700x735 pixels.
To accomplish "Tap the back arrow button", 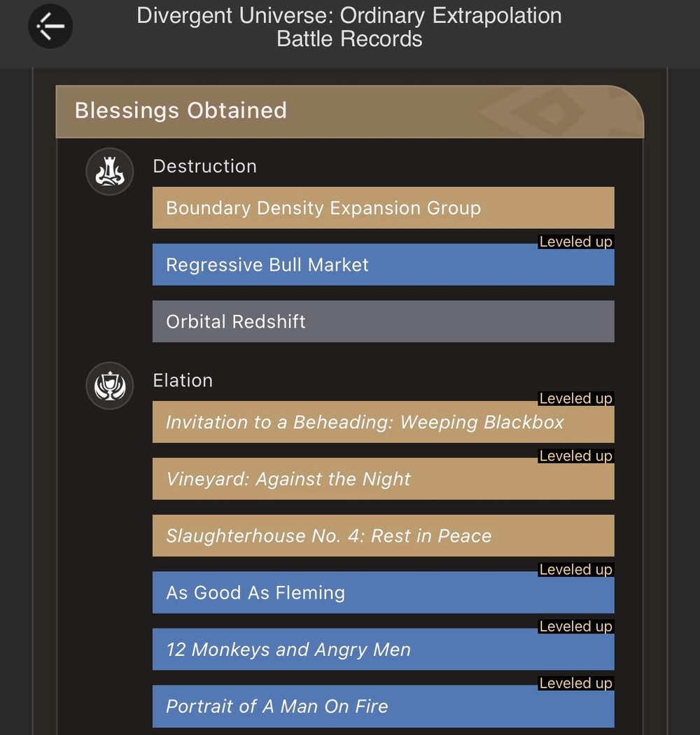I will click(x=50, y=27).
